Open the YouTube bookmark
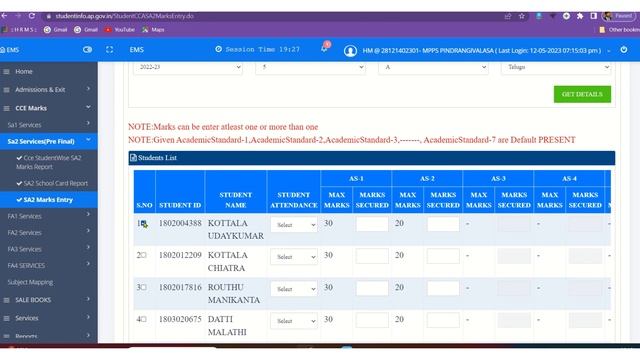Screen dimensions: 640x360 pos(120,30)
